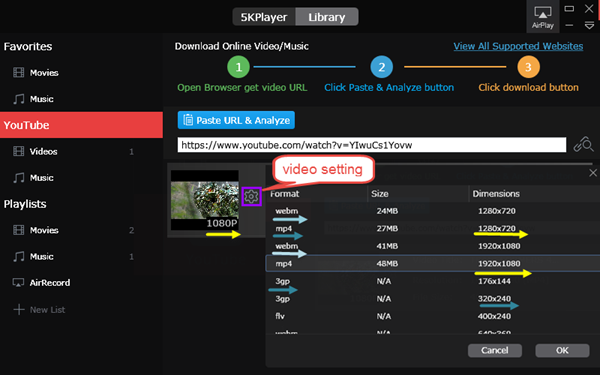Click the Favorites Music note icon
This screenshot has width=600, height=375.
click(18, 99)
